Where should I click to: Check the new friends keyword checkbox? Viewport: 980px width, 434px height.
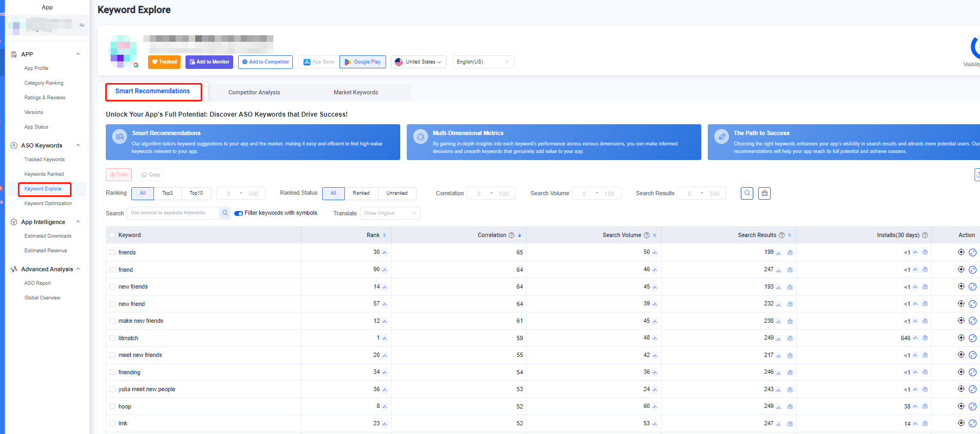(112, 286)
